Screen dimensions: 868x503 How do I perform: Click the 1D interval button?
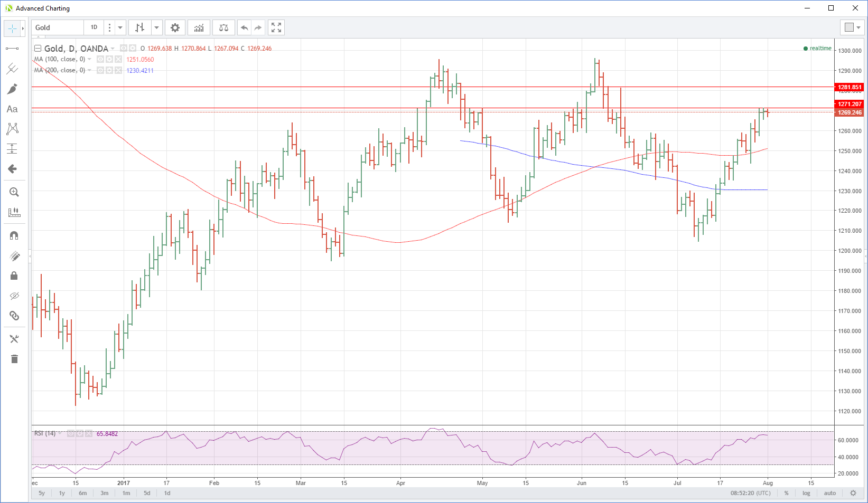click(94, 27)
